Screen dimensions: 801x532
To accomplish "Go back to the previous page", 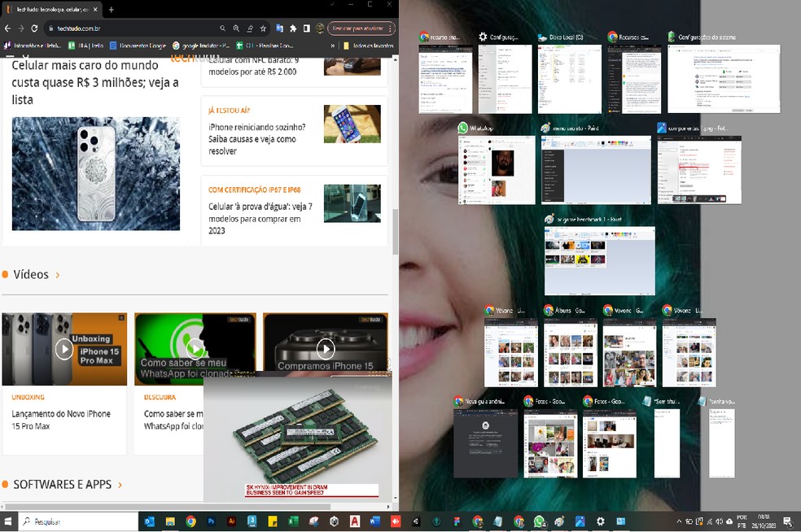I will tap(8, 28).
